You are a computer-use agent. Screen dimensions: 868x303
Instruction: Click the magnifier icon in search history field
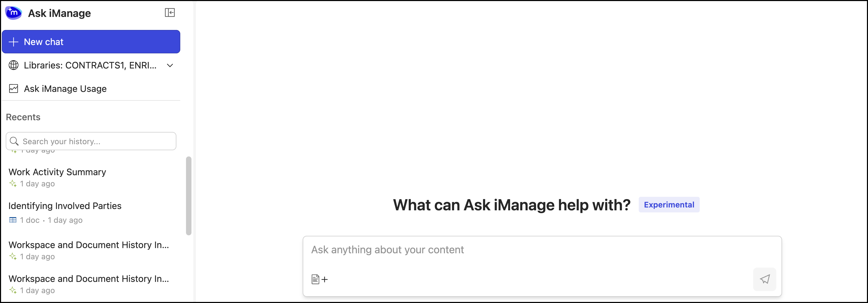pos(14,141)
